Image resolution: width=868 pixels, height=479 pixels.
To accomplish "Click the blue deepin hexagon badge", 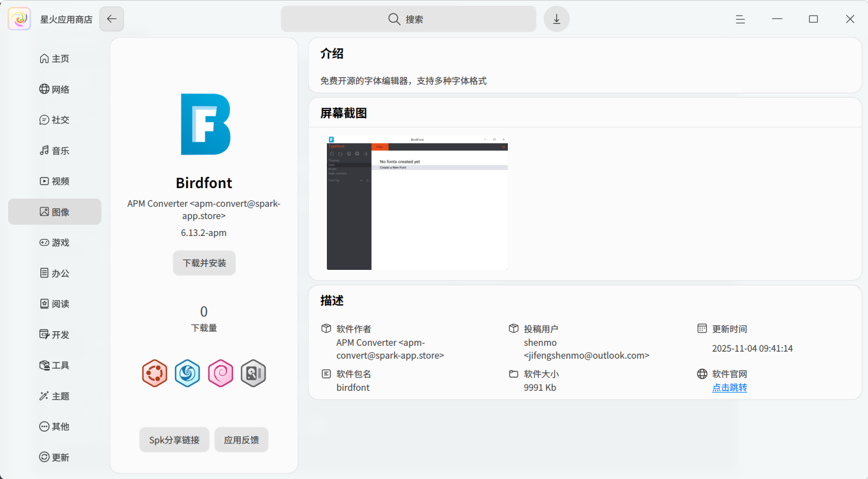I will pyautogui.click(x=187, y=373).
